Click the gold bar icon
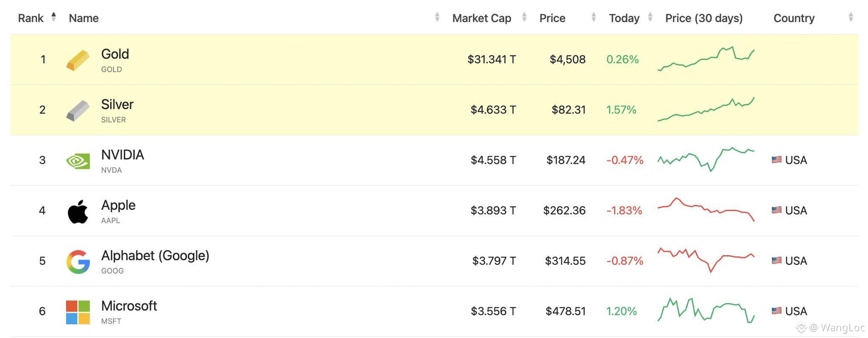 click(x=78, y=60)
